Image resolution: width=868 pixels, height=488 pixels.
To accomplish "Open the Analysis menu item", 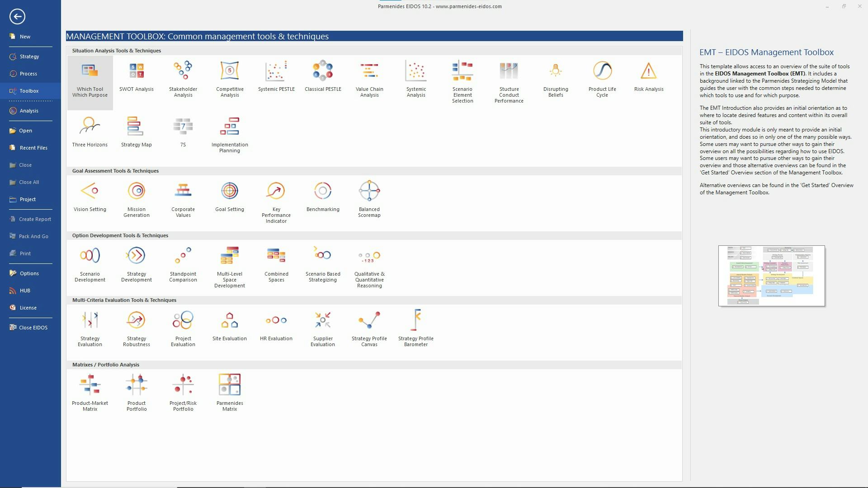I will point(28,110).
